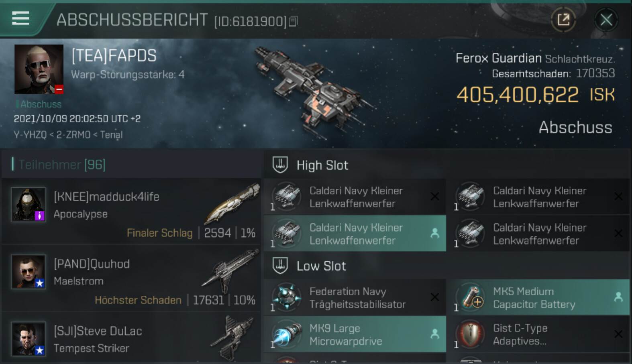This screenshot has width=632, height=364.
Task: Click the X marker on Trägheitsstabilisator row
Action: [434, 297]
